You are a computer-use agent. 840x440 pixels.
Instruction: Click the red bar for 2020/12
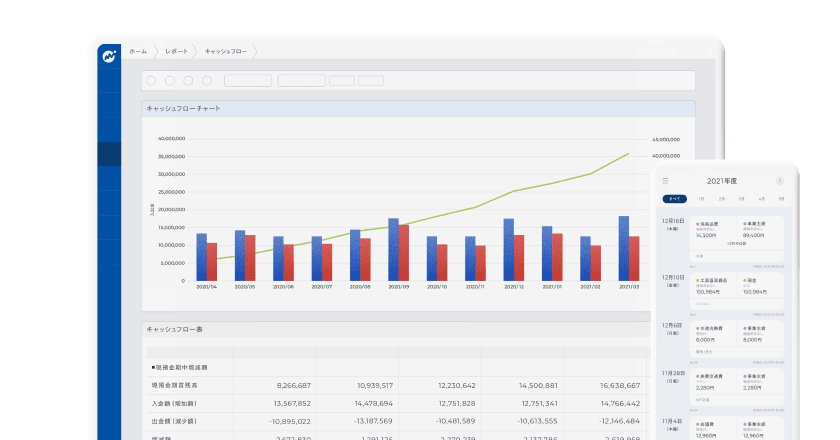pos(519,258)
